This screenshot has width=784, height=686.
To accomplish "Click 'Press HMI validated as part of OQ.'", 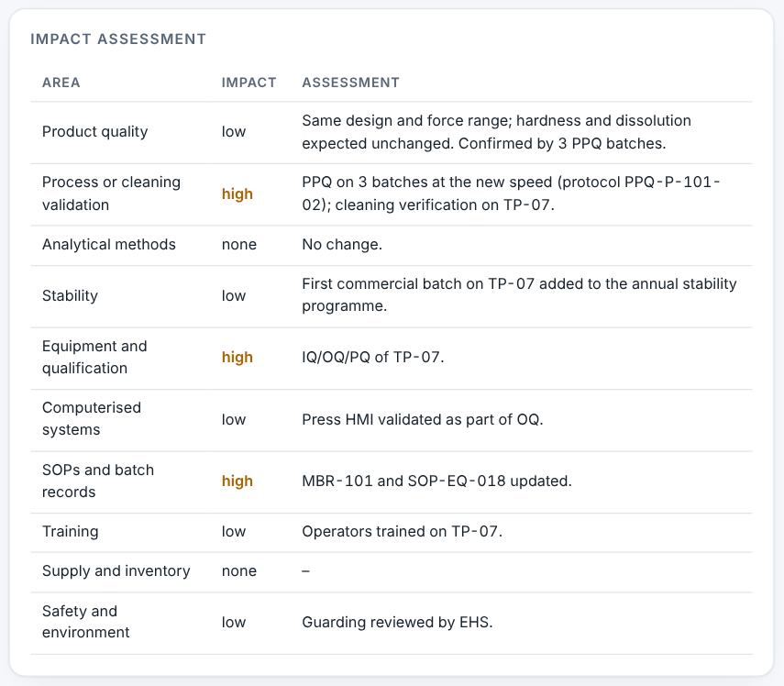I will pos(423,419).
